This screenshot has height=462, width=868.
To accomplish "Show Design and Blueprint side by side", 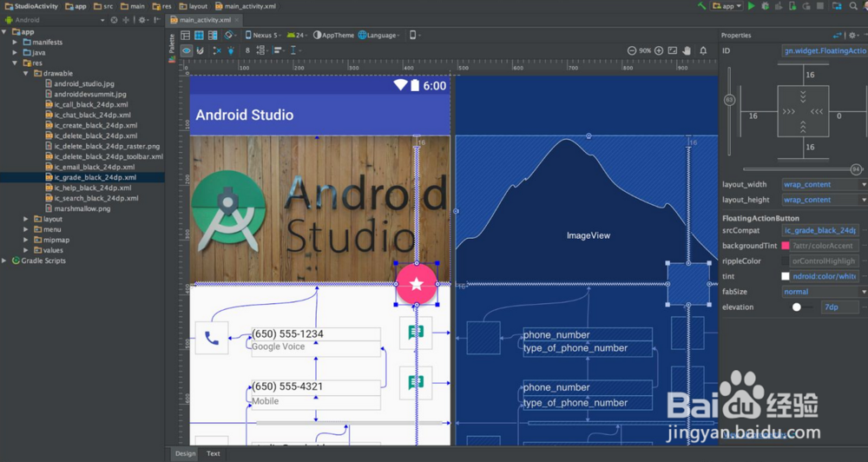I will click(213, 36).
